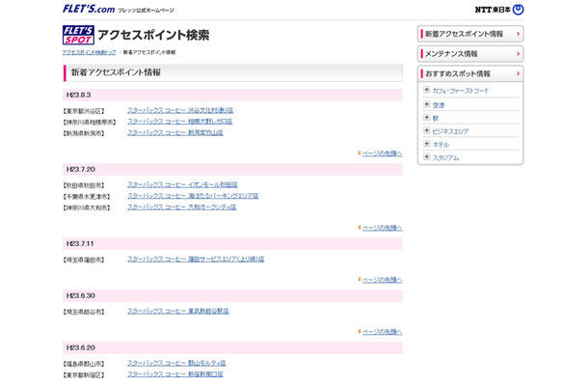The height and width of the screenshot is (386, 588).
Task: Click the FLET'S.com logo in header
Action: [x=89, y=9]
